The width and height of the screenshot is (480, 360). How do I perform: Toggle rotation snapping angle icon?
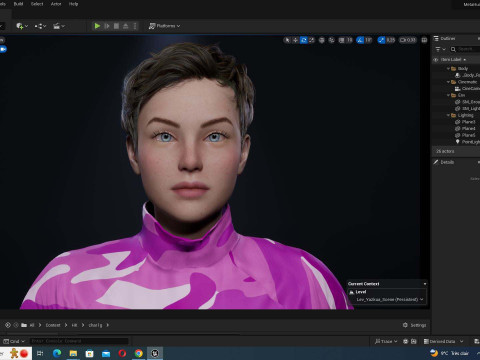click(360, 40)
